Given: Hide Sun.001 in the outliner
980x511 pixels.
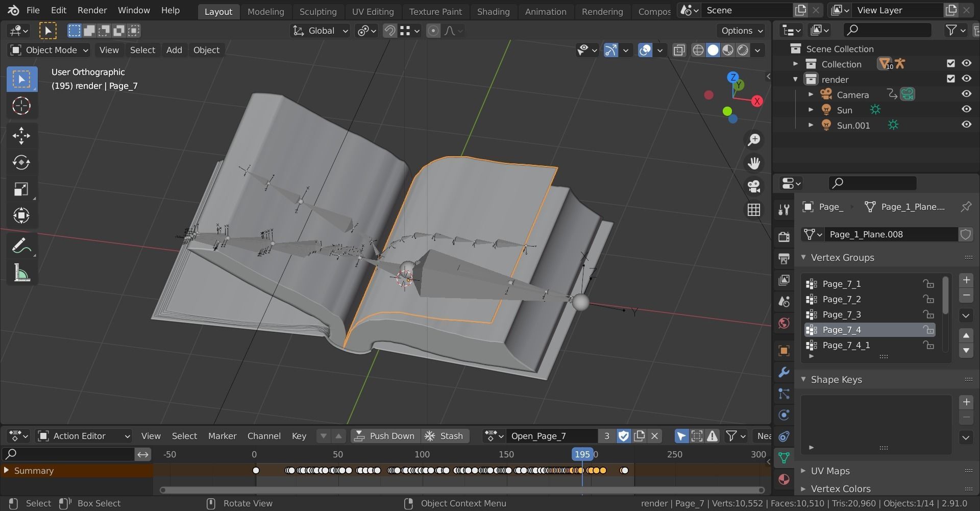Looking at the screenshot, I should pyautogui.click(x=967, y=125).
